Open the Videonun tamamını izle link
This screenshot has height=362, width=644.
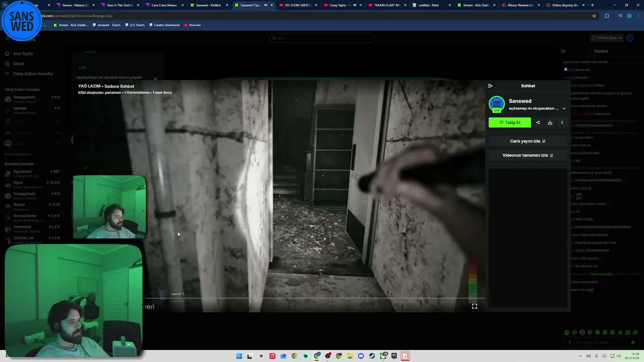528,155
